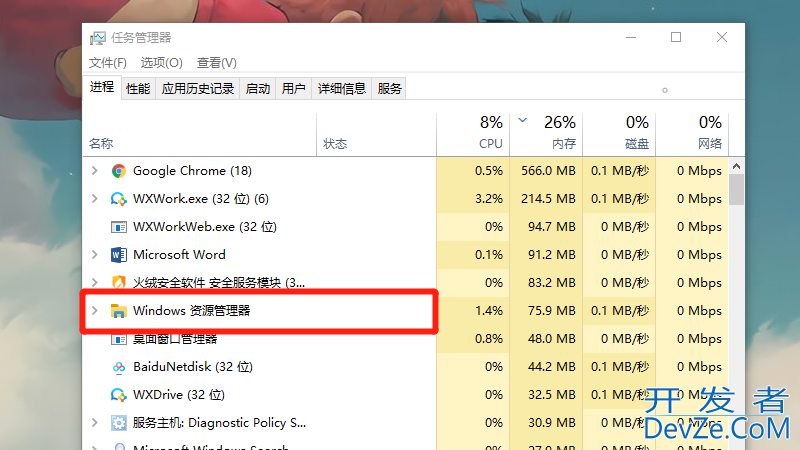Click the scrollbar up arrow in process list
This screenshot has height=450, width=800.
click(x=736, y=166)
